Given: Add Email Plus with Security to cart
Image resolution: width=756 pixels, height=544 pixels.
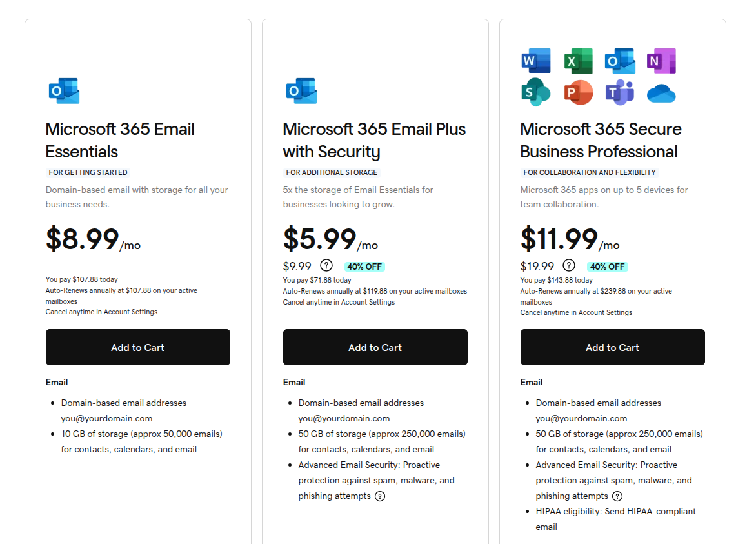Looking at the screenshot, I should (375, 347).
